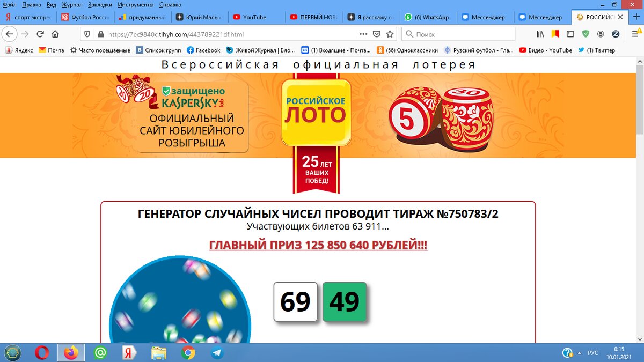
Task: Open the (56) Одноклассники bookmark
Action: click(407, 50)
